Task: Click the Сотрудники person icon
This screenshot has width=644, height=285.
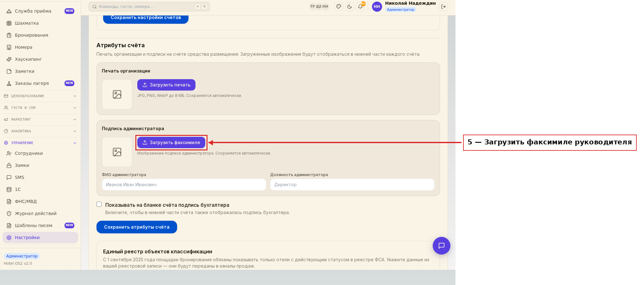Action: [x=9, y=153]
